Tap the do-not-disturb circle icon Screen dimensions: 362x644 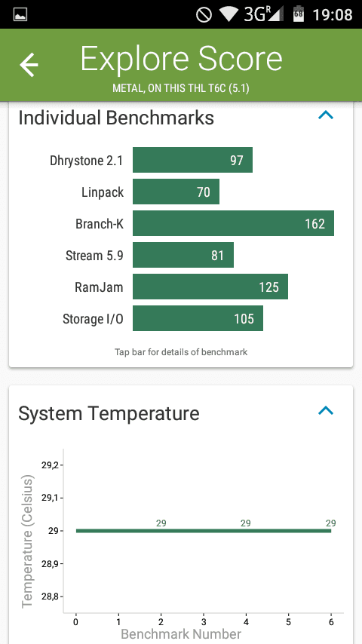tap(204, 15)
